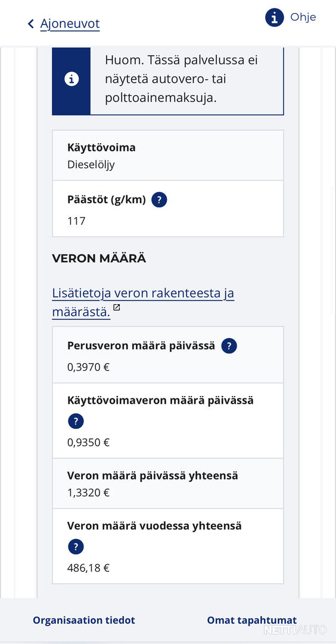336x644 pixels.
Task: Open Omat tapahtumat tab
Action: tap(252, 620)
